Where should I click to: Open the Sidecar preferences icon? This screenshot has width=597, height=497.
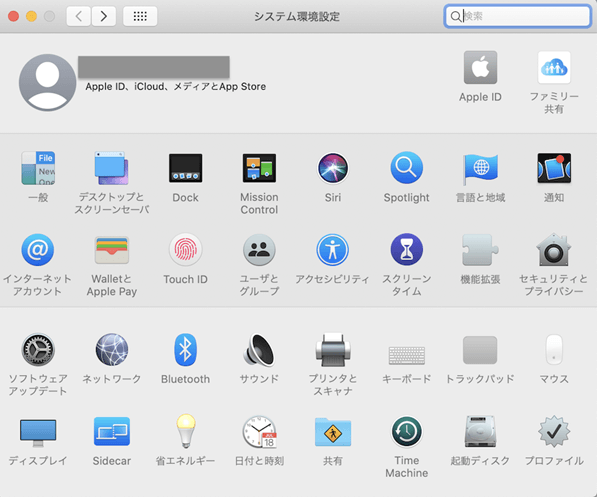coord(112,431)
